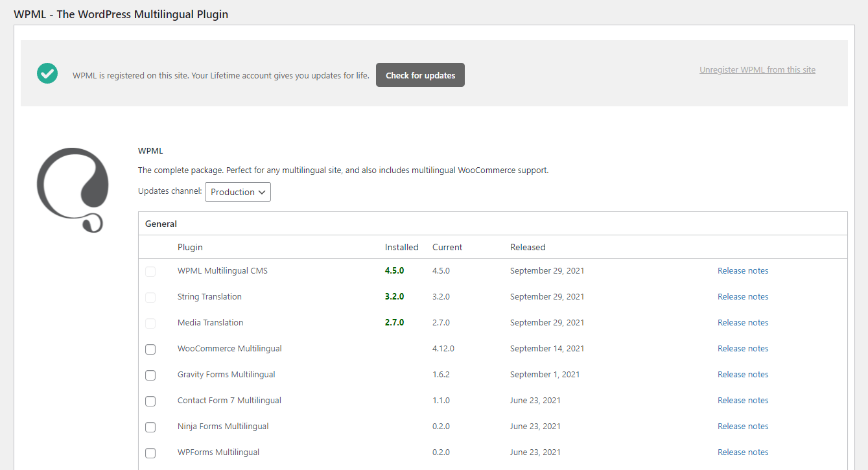Viewport: 868px width, 470px height.
Task: Open Release notes for WooCommerce Multilingual
Action: [743, 349]
